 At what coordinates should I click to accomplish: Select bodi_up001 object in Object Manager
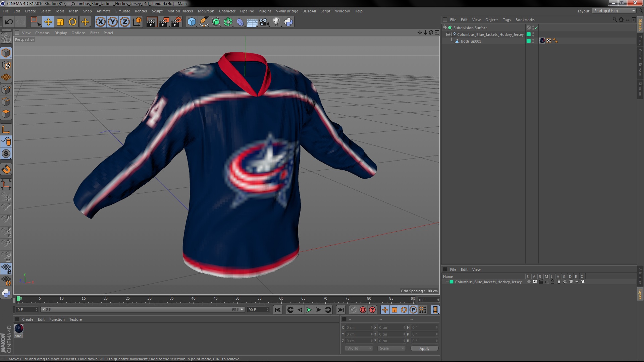click(x=471, y=41)
